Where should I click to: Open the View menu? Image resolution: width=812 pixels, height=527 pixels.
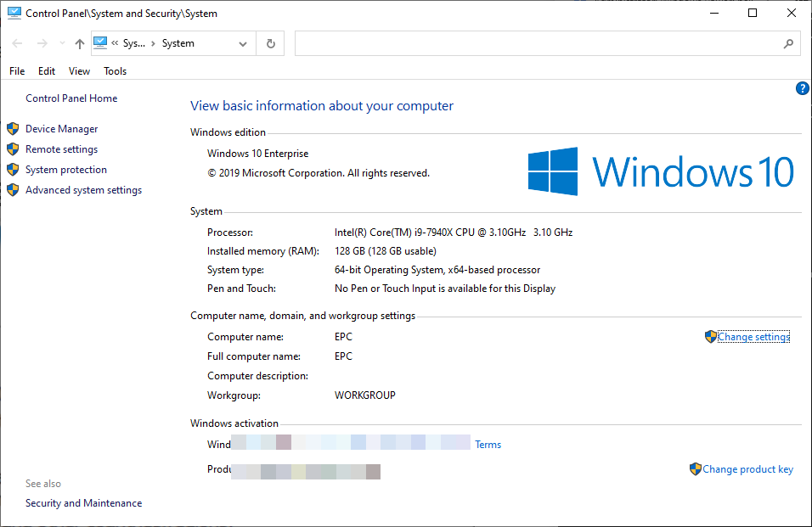click(79, 70)
